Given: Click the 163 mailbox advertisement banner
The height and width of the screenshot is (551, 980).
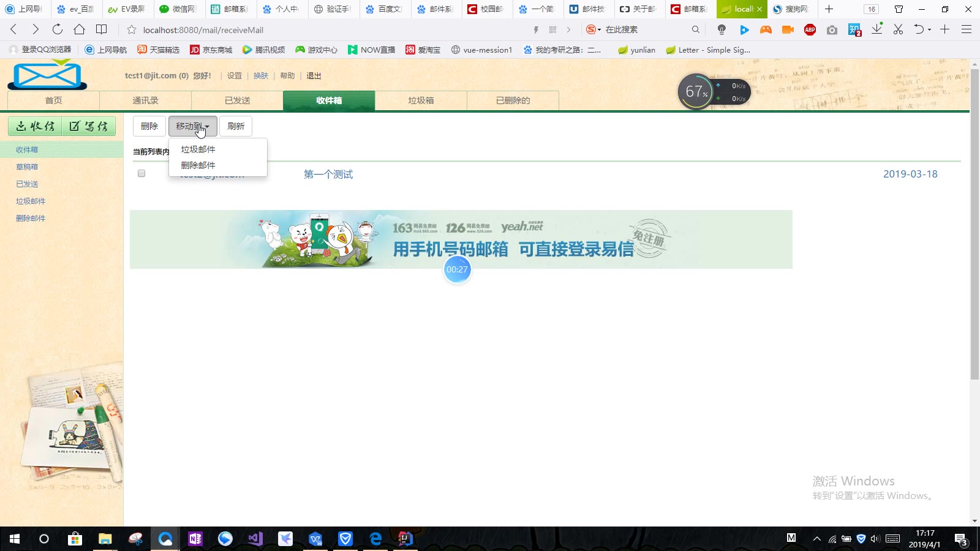Looking at the screenshot, I should coord(461,239).
